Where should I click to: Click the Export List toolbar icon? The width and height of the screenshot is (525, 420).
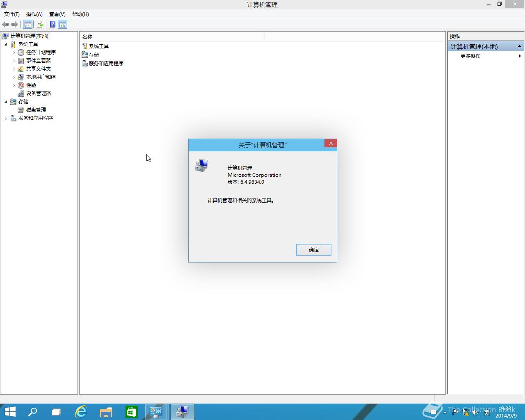40,25
